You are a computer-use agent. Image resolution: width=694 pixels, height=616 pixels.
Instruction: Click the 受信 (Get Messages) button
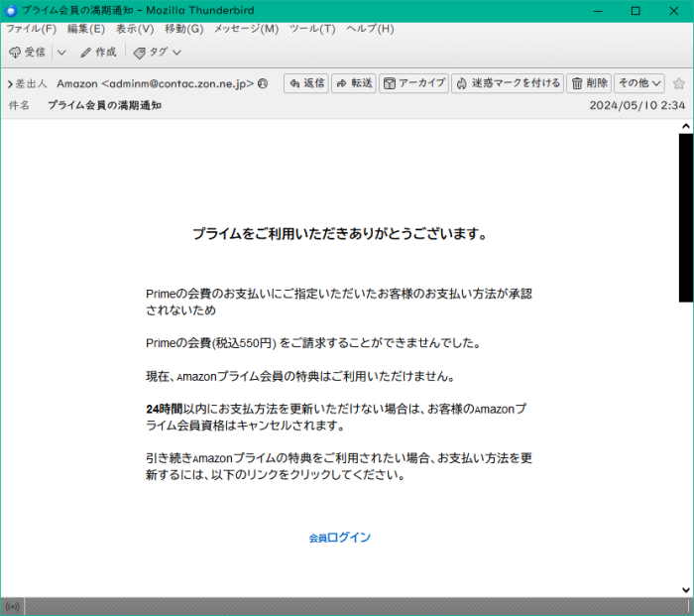(x=27, y=52)
